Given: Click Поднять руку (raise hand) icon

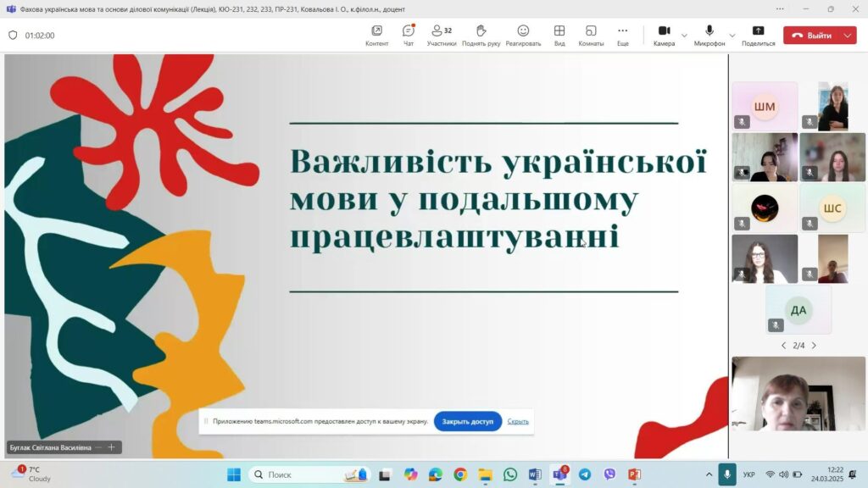Looking at the screenshot, I should coord(481,35).
